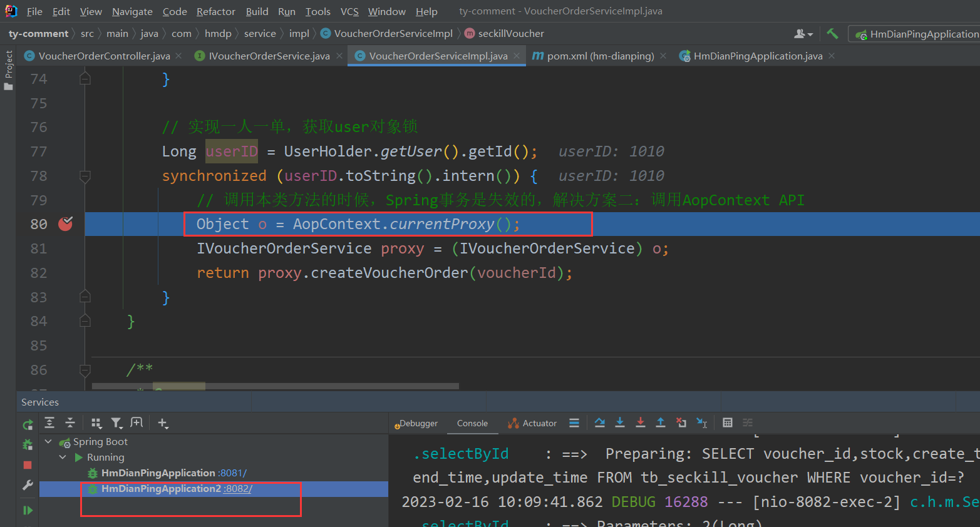
Task: Stop the running service with red square
Action: coord(28,465)
